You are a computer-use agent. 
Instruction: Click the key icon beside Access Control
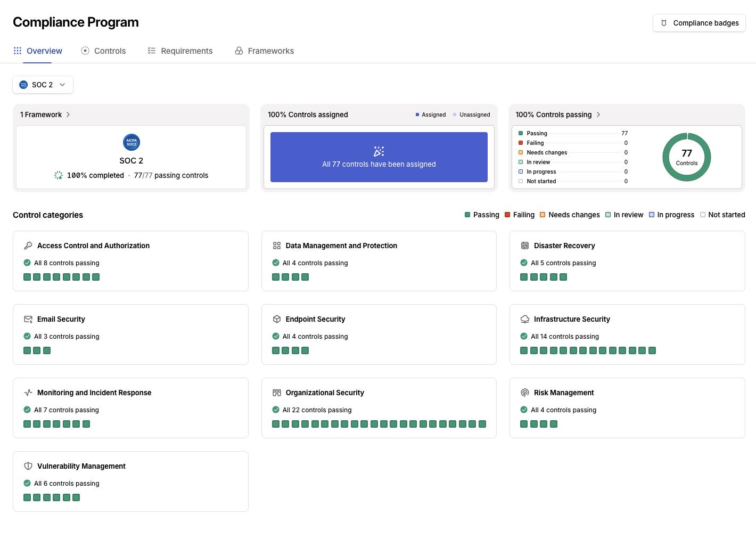coord(28,246)
